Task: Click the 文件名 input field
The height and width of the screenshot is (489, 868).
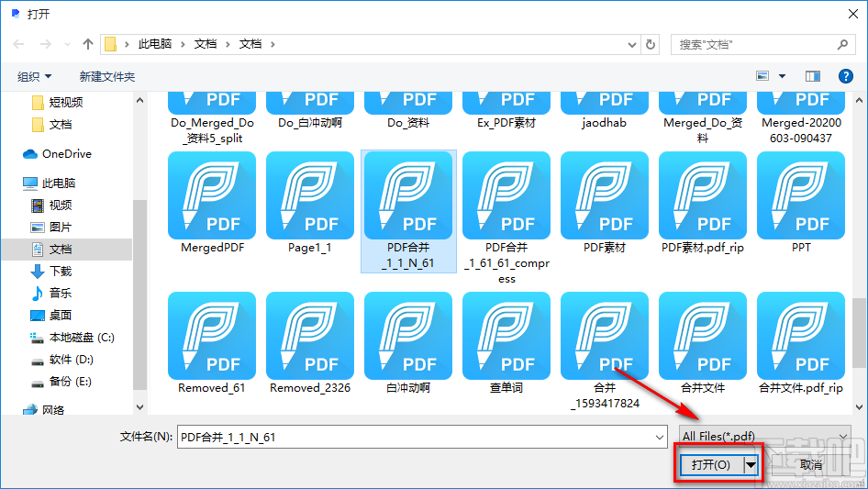Action: (422, 437)
